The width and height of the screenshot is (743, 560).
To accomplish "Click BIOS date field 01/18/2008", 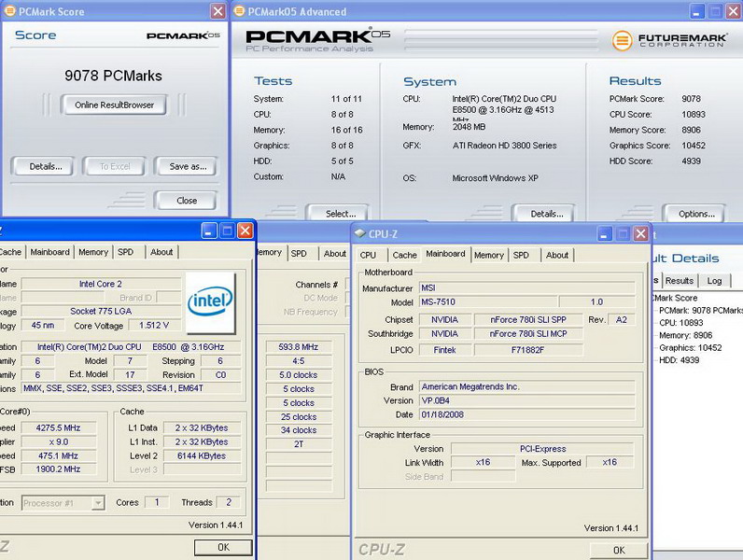I will pyautogui.click(x=527, y=414).
